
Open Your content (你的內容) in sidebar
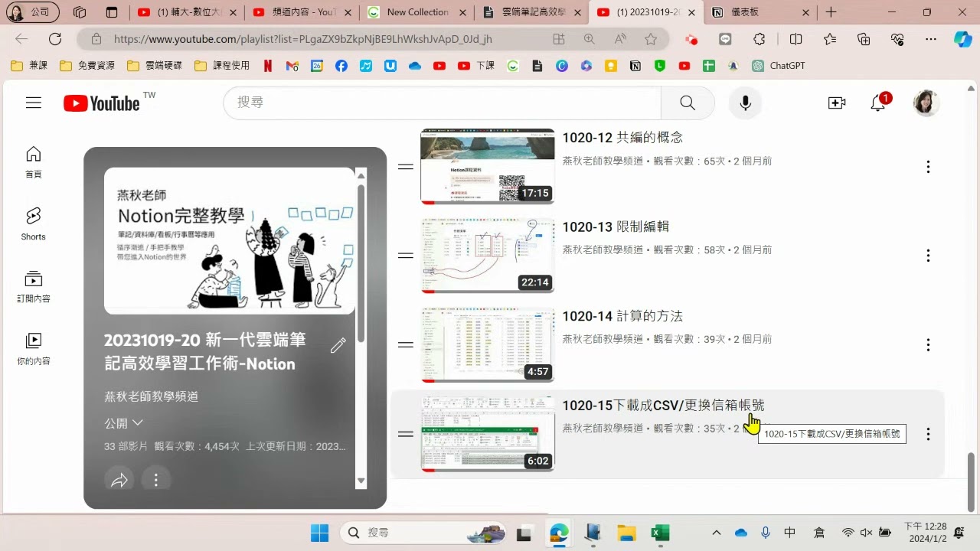34,348
